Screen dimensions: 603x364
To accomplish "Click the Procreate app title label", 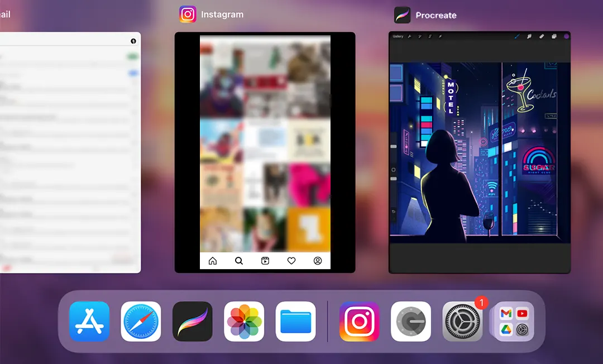I will click(436, 16).
